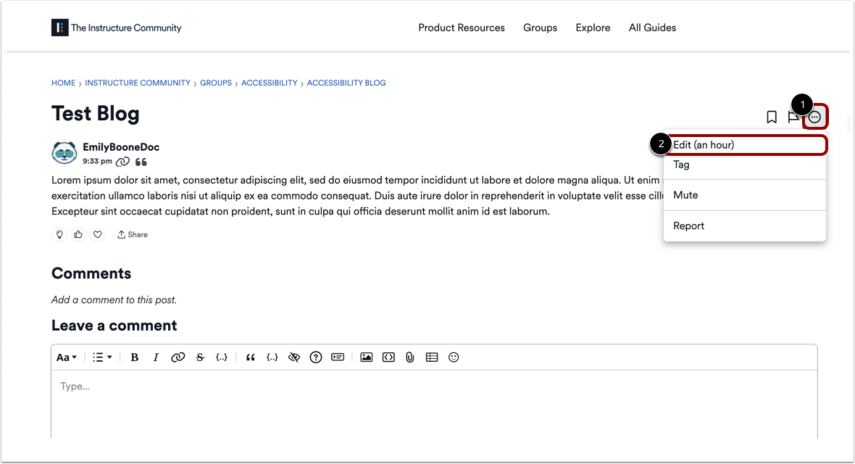Insert an image into the comment
The width and height of the screenshot is (855, 464).
pos(366,357)
